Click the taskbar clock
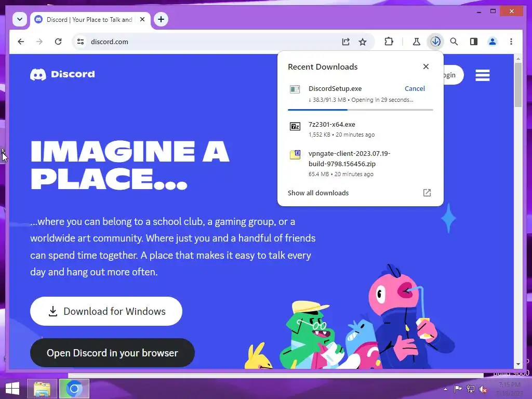Screen dimensions: 532x399 510,389
